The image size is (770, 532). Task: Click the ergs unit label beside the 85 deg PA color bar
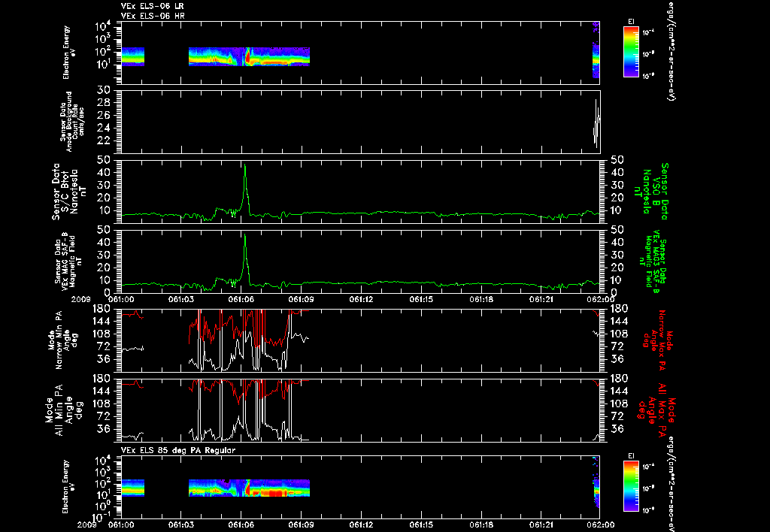(670, 483)
